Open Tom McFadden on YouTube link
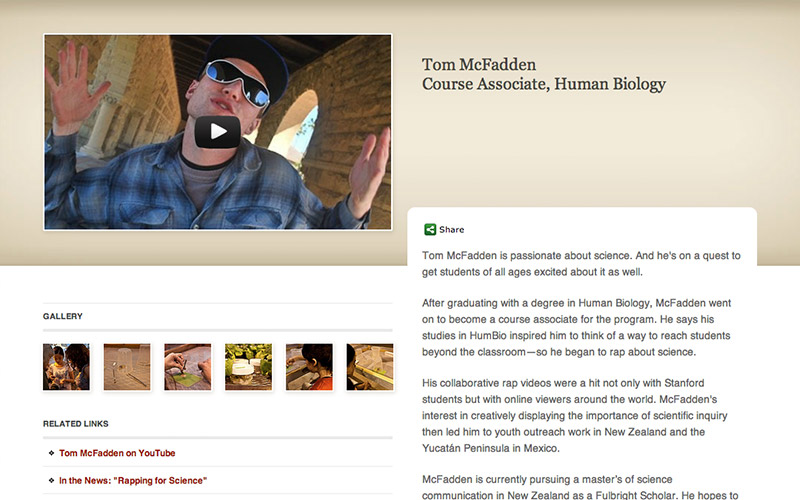This screenshot has height=500, width=800. pyautogui.click(x=117, y=453)
